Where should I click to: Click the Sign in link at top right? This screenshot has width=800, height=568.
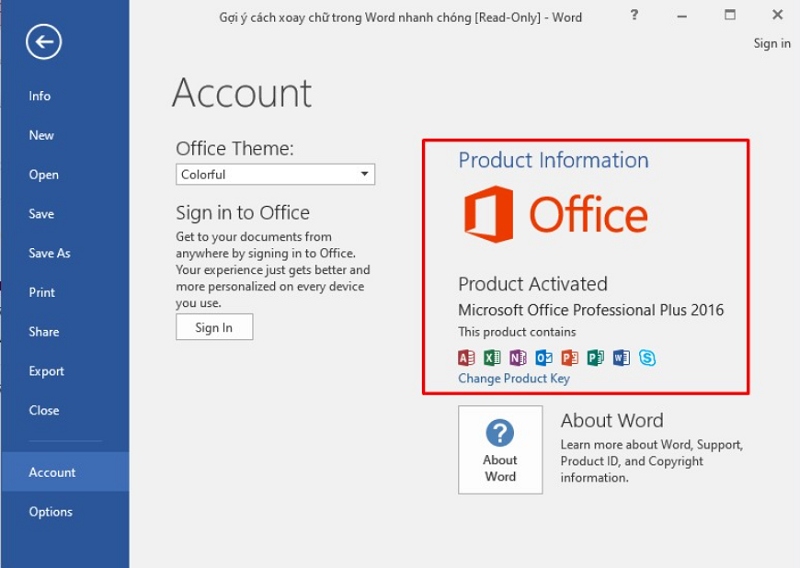point(771,43)
